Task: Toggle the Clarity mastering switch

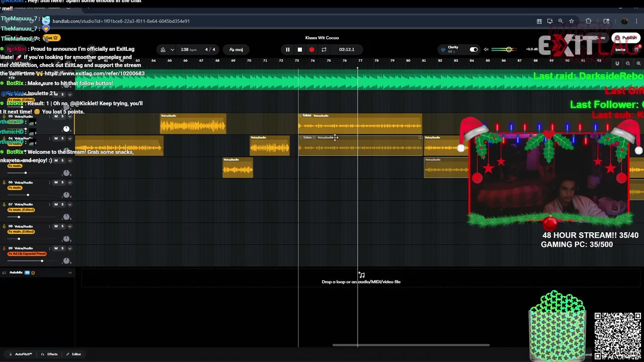Action: [x=473, y=49]
